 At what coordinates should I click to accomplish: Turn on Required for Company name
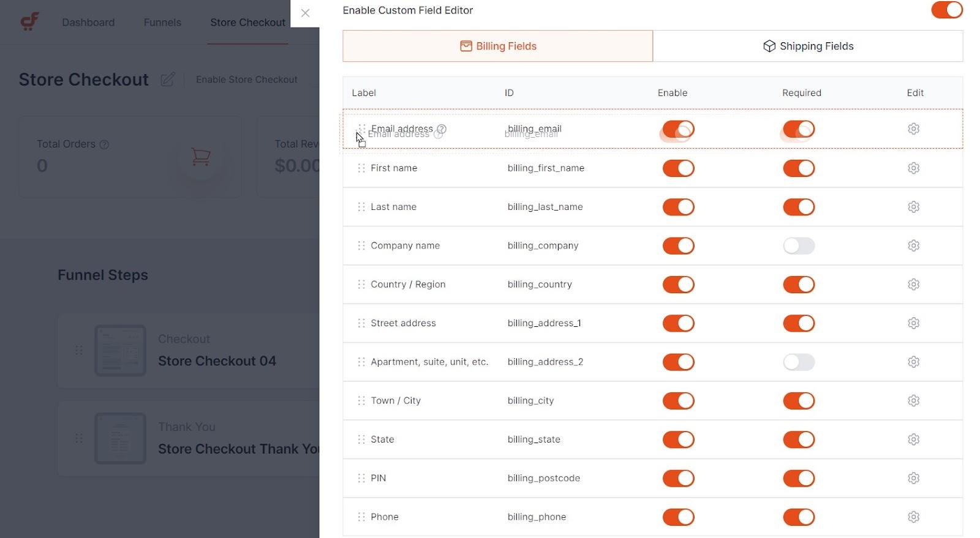pyautogui.click(x=799, y=245)
